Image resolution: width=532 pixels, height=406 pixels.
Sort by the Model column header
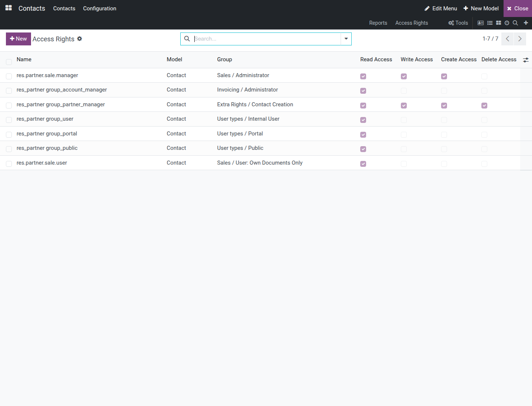click(x=174, y=59)
